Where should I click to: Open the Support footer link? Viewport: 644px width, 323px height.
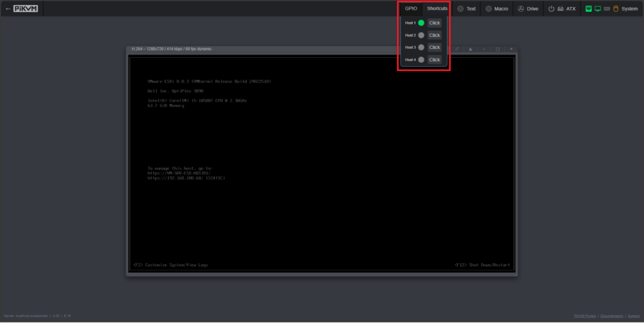point(634,316)
